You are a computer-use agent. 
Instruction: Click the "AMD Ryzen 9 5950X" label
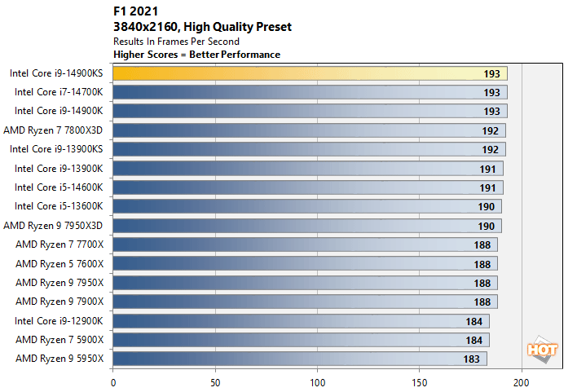coord(59,359)
